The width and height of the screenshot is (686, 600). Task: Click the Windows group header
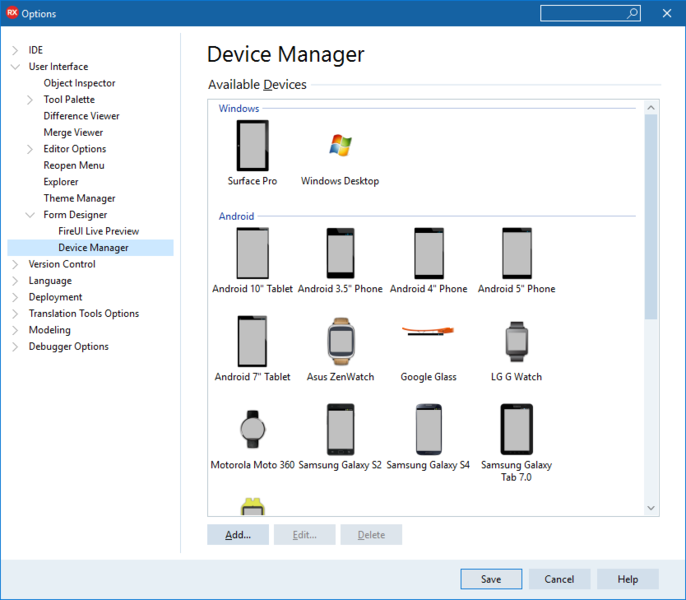pyautogui.click(x=239, y=109)
